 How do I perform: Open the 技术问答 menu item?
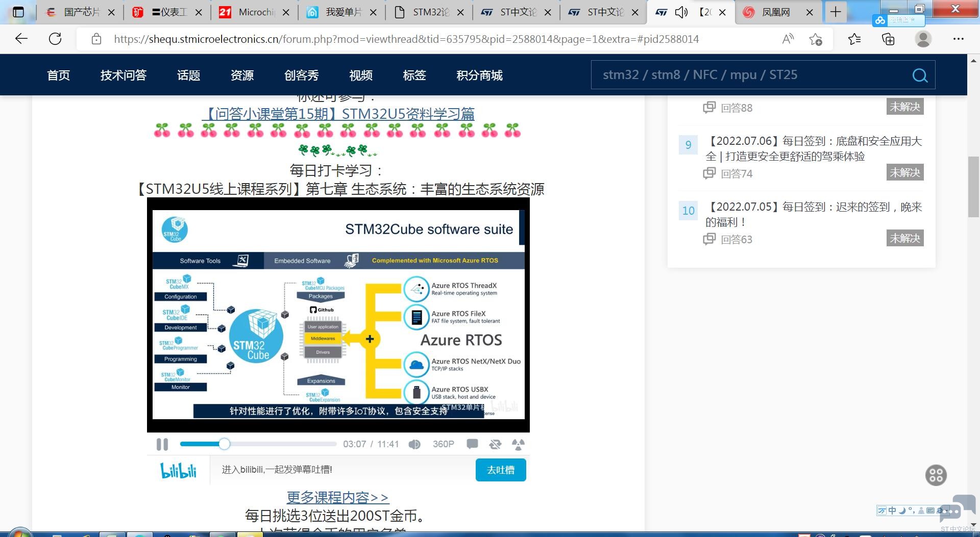coord(124,75)
